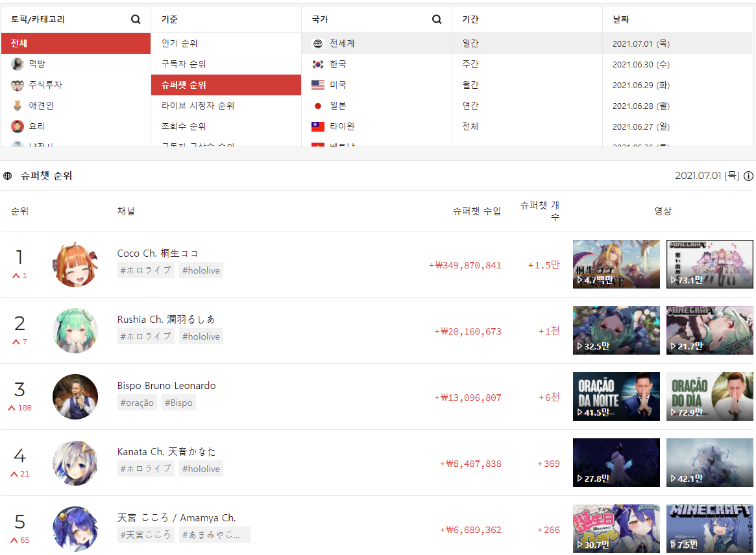Click the 애견인 category dog icon
The height and width of the screenshot is (555, 756).
[x=18, y=106]
